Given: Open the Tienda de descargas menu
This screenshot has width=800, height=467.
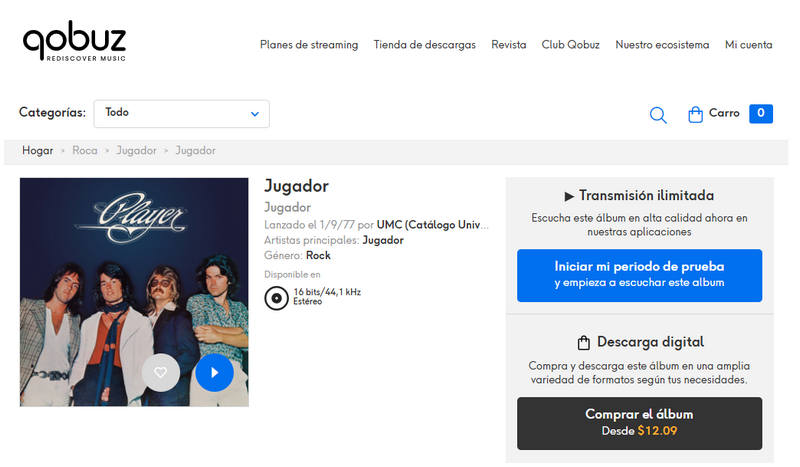Looking at the screenshot, I should click(424, 45).
